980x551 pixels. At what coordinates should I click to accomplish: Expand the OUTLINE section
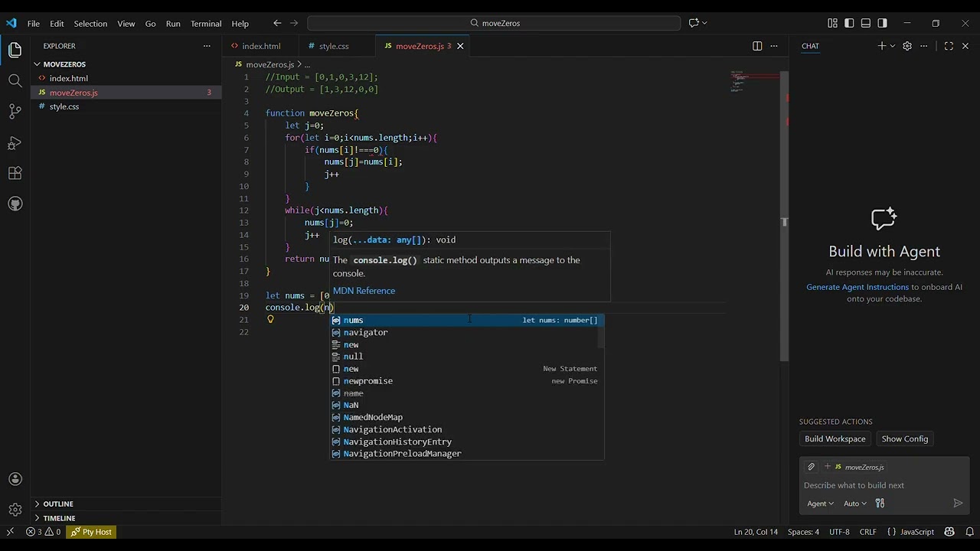click(126, 504)
